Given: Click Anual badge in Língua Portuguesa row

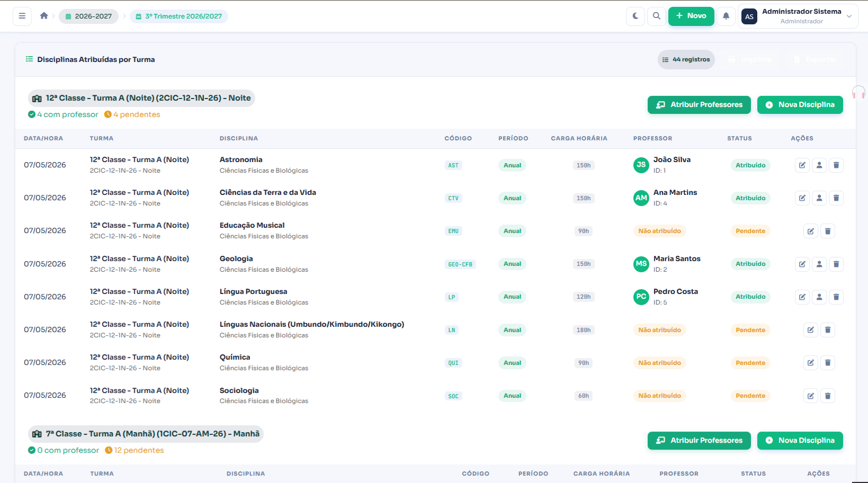Looking at the screenshot, I should click(512, 297).
